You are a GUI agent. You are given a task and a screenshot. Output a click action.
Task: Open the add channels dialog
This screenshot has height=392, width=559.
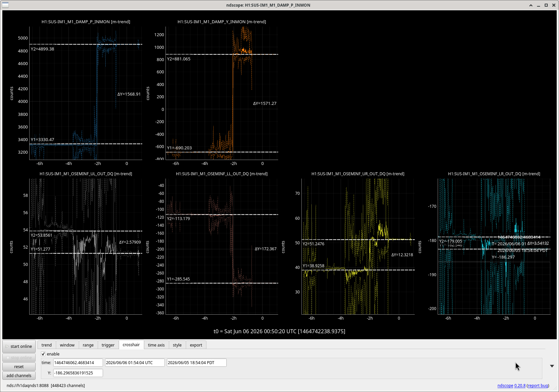tap(19, 375)
